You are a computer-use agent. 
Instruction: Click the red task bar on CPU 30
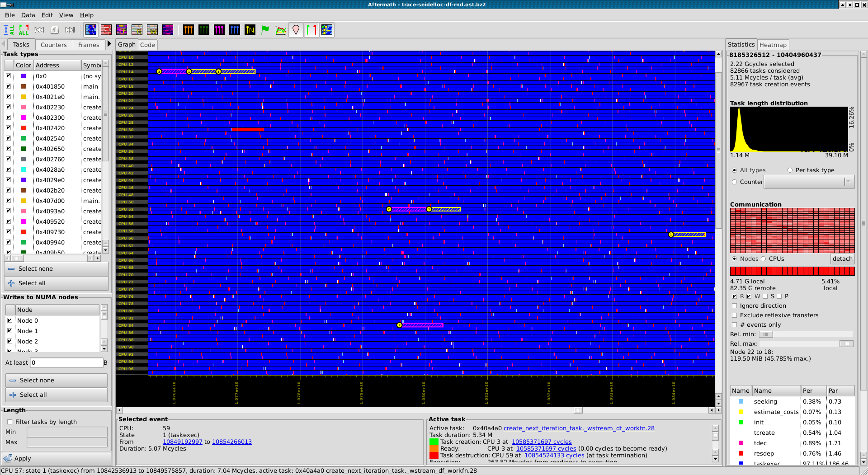click(248, 130)
